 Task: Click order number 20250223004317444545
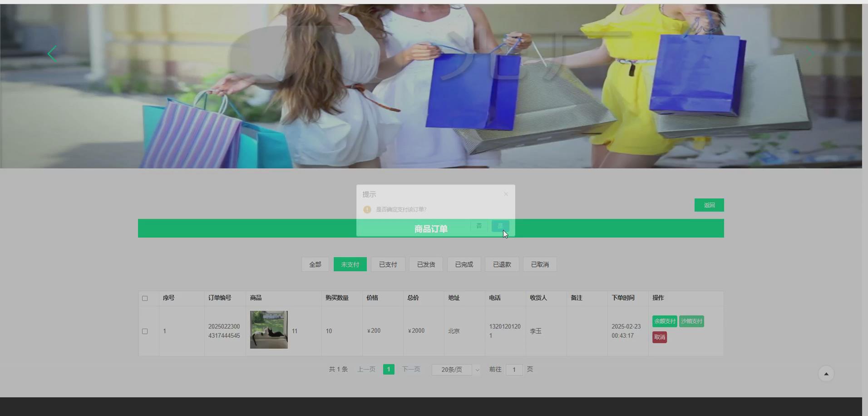click(224, 331)
